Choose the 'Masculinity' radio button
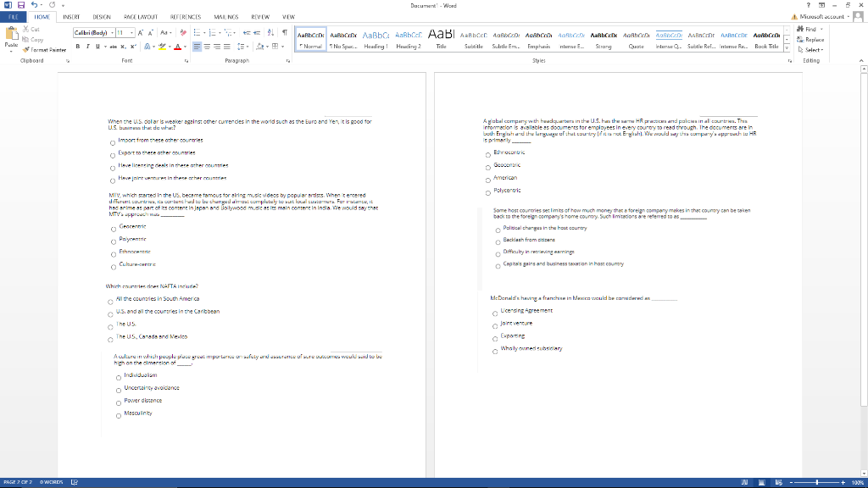 [119, 416]
